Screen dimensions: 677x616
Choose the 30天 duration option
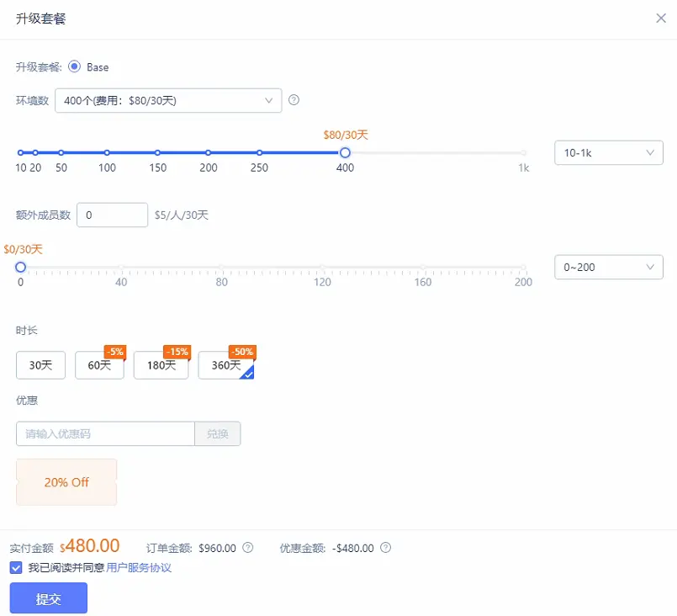tap(40, 365)
